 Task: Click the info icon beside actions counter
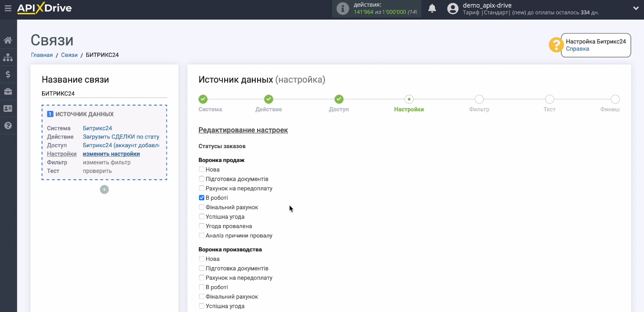point(343,9)
